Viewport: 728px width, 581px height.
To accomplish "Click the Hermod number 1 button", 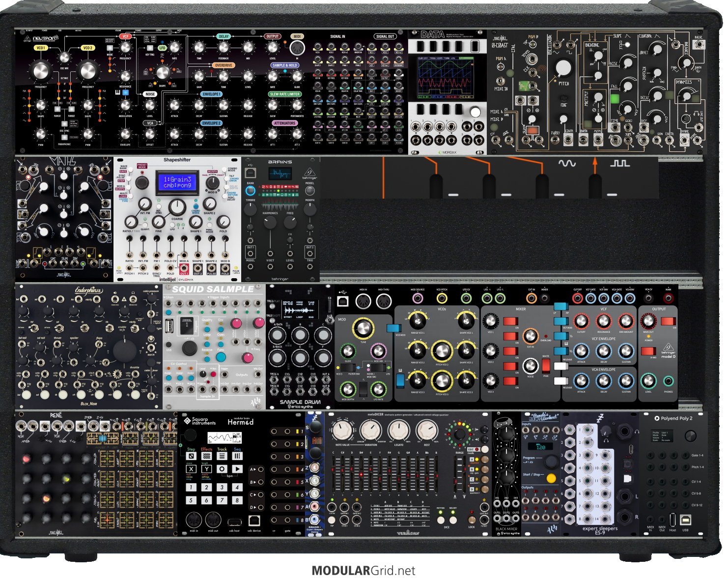I will pos(191,488).
